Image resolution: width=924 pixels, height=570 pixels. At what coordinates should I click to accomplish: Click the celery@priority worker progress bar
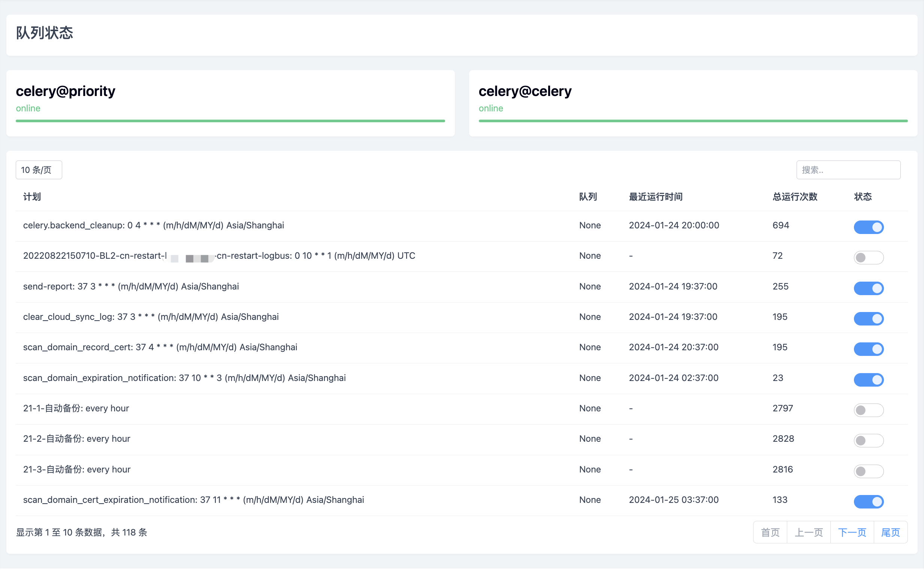click(230, 121)
